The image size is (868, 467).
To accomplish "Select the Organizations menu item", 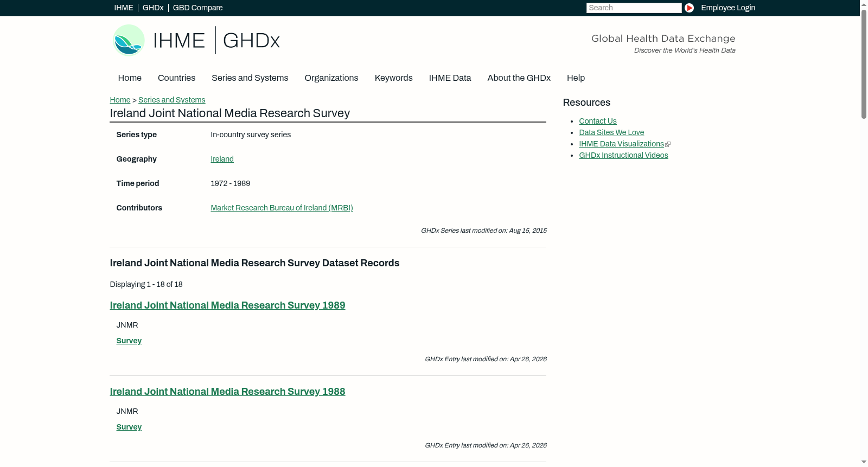I will (331, 78).
